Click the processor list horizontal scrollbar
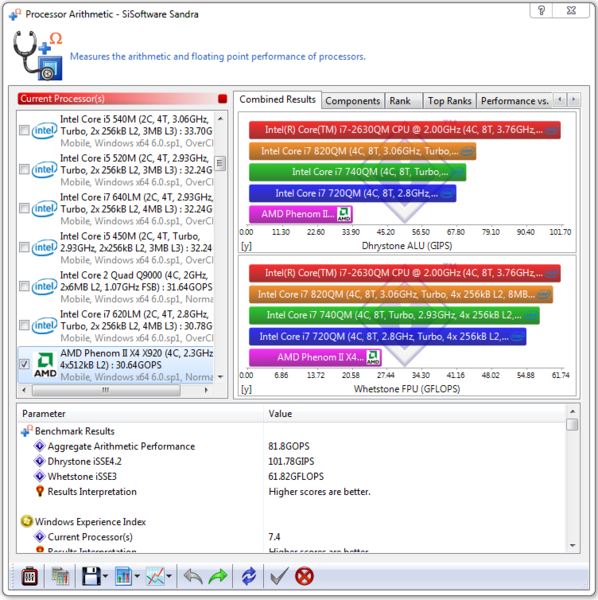The width and height of the screenshot is (598, 600). 115,390
